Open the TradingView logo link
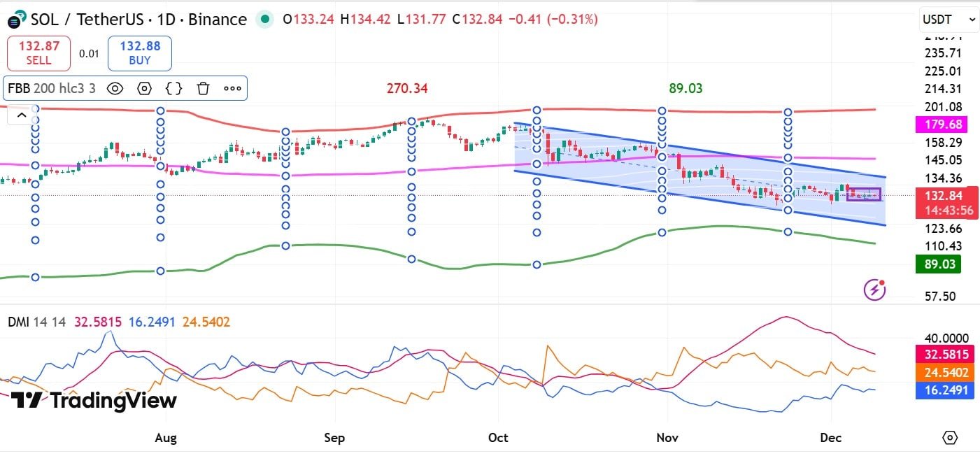The image size is (980, 456). (x=94, y=401)
